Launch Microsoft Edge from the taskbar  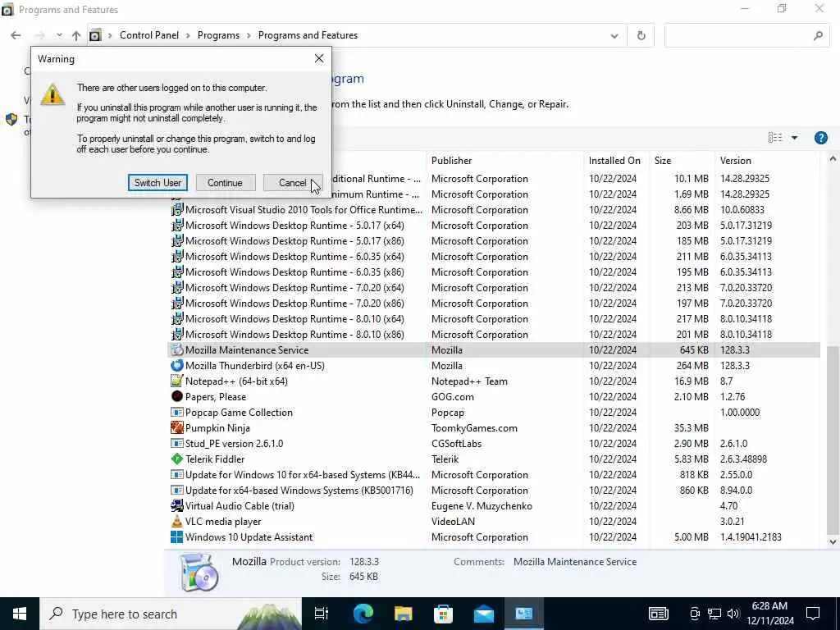[x=363, y=614]
